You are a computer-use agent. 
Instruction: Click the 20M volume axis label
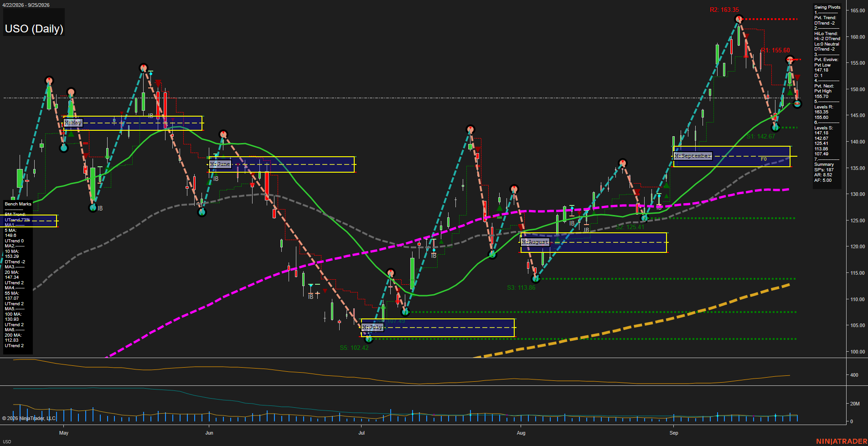(855, 404)
